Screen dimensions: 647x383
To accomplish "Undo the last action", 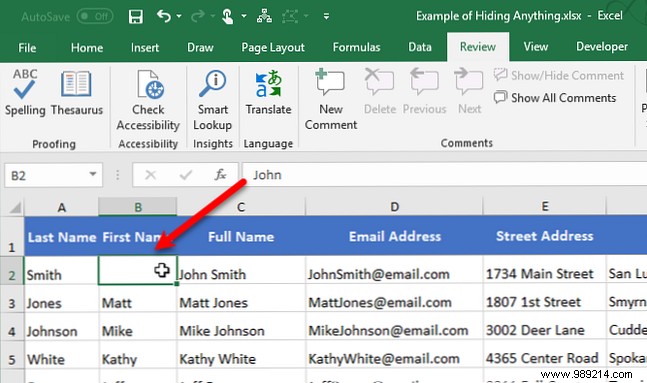I will click(x=164, y=17).
